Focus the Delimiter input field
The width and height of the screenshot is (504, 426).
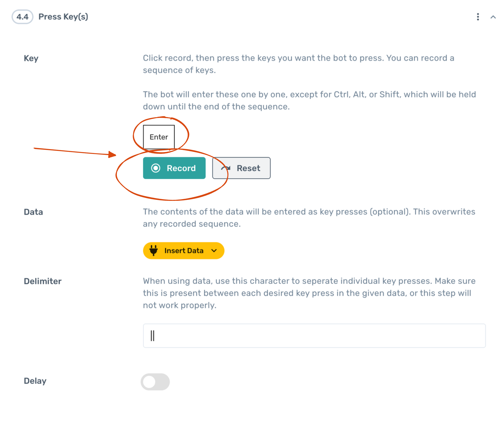314,336
